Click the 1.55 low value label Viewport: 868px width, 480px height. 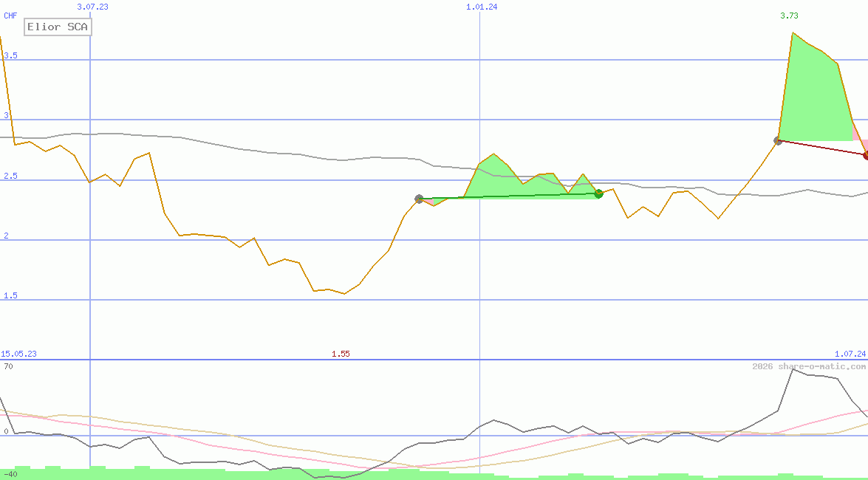[x=341, y=354]
